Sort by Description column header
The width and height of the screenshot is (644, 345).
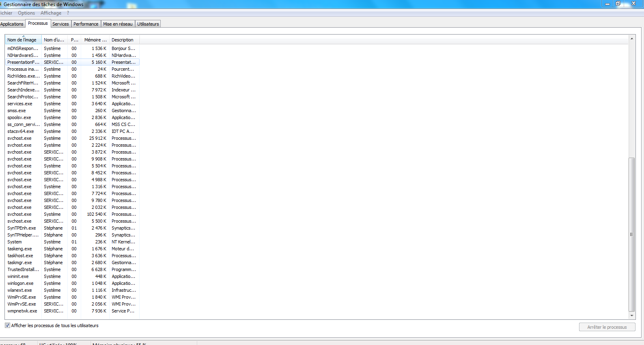pos(124,40)
